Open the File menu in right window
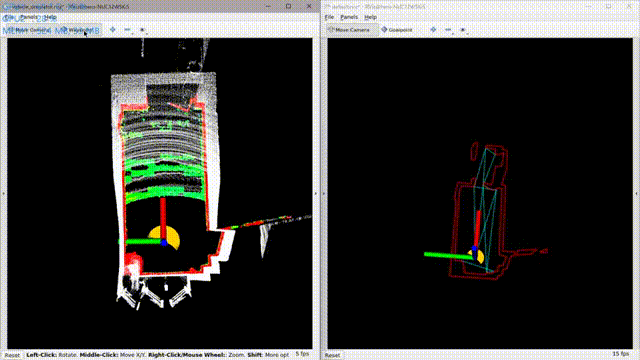The image size is (640, 360). (329, 17)
